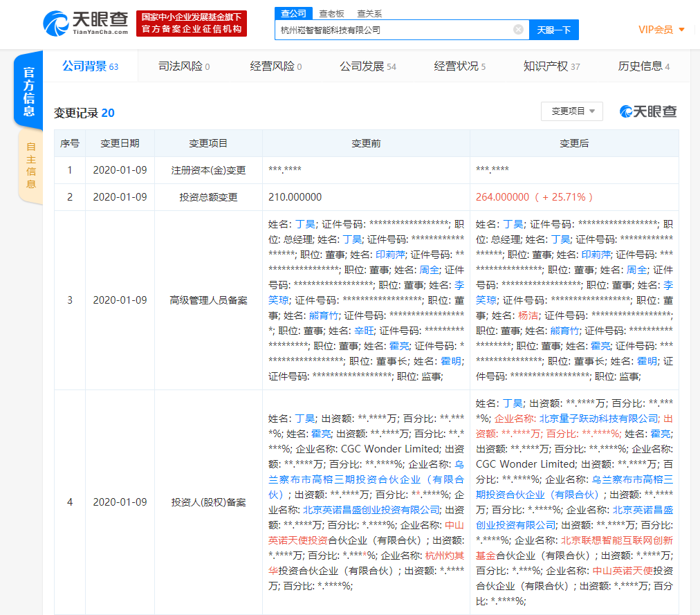
Task: Clear the search box with the X icon
Action: click(x=518, y=30)
